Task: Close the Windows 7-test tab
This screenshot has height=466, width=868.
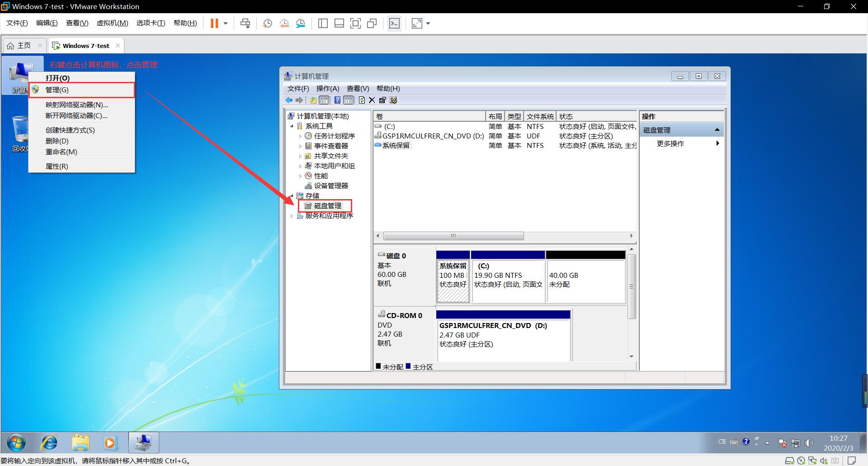Action: [x=118, y=45]
